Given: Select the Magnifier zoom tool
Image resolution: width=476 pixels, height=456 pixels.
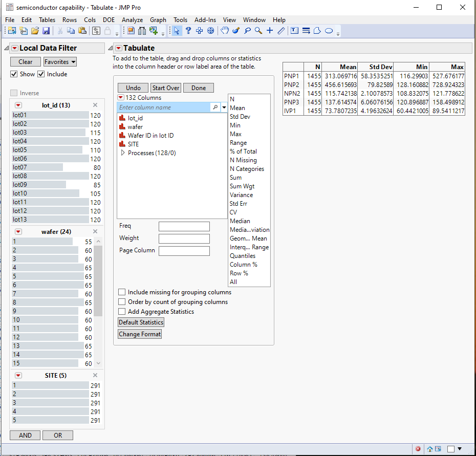Looking at the screenshot, I should click(258, 31).
